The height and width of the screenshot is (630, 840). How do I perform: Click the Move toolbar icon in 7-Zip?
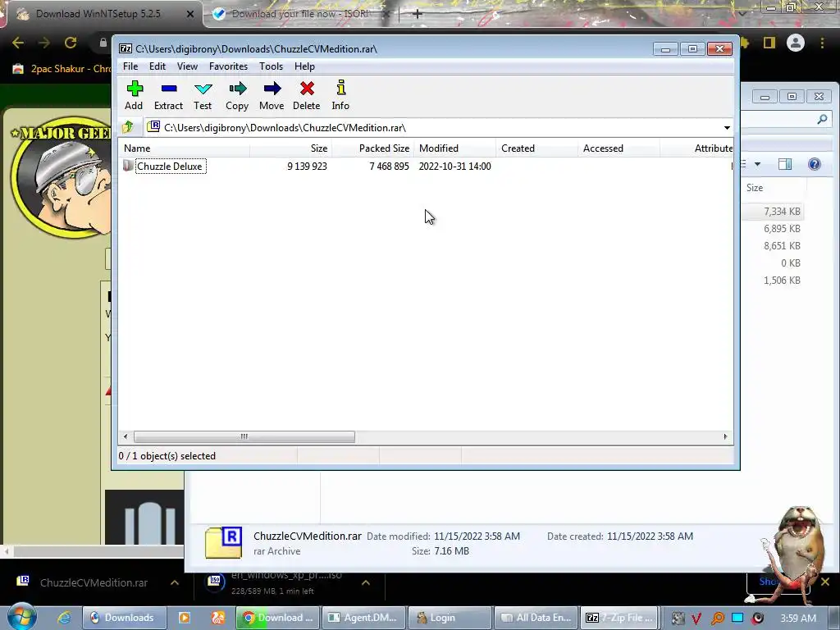tap(272, 89)
